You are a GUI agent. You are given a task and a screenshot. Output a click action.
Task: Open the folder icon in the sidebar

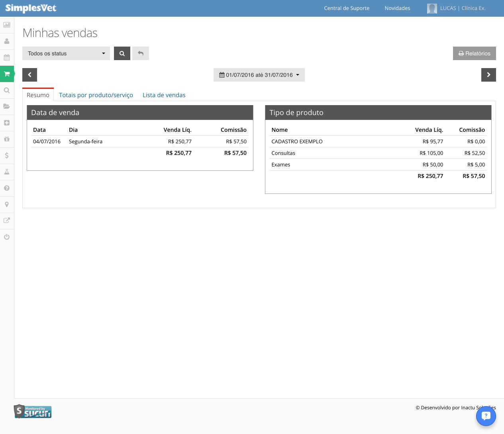7,106
